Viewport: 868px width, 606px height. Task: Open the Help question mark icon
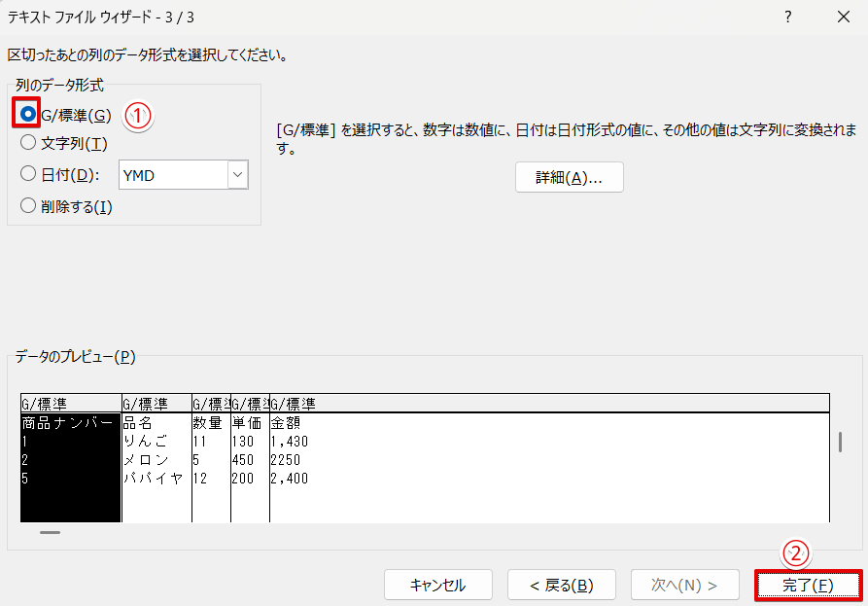tap(787, 17)
